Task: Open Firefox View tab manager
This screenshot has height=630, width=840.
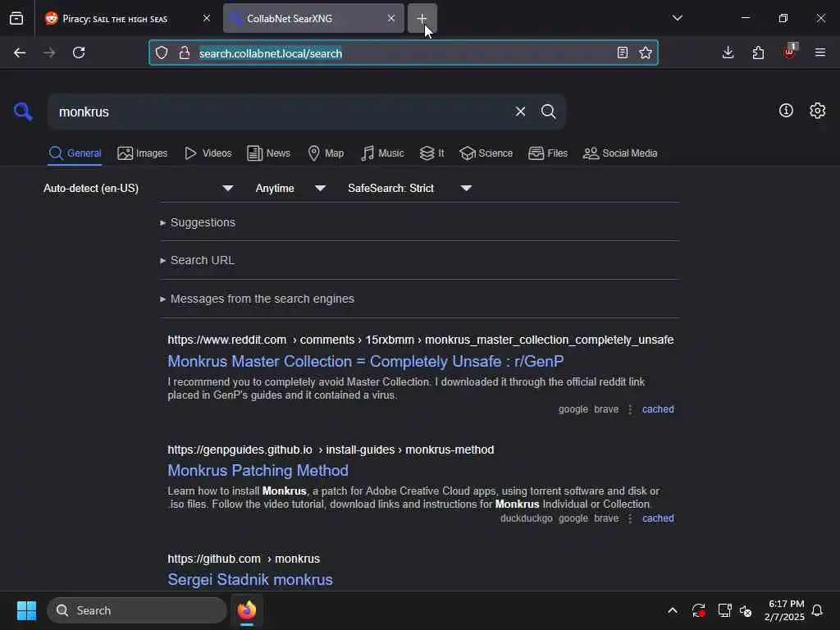Action: click(x=16, y=18)
